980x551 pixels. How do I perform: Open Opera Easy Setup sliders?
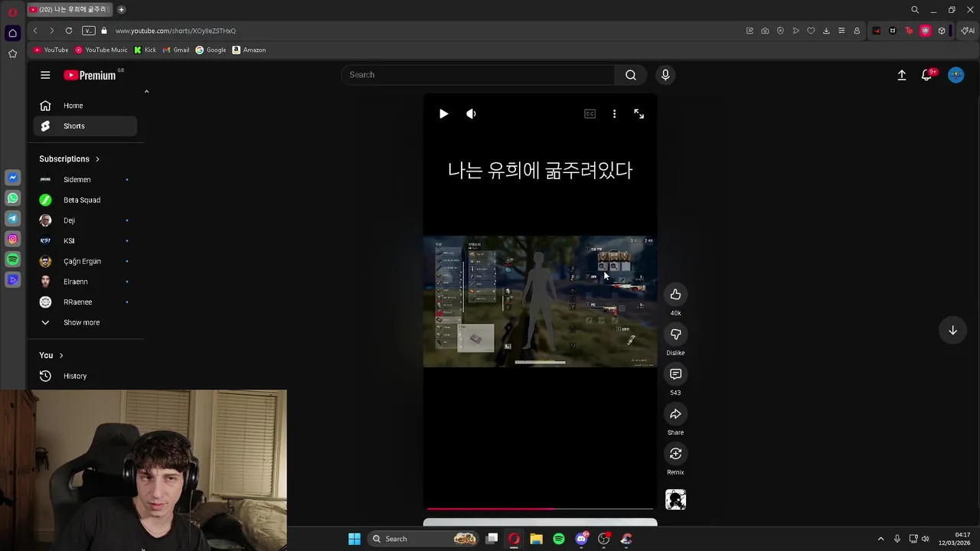click(841, 31)
